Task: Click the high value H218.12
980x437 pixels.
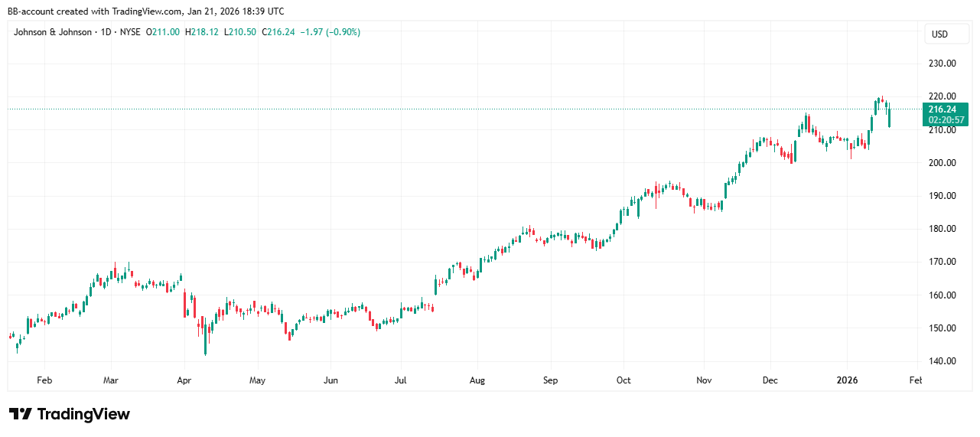Action: coord(202,32)
